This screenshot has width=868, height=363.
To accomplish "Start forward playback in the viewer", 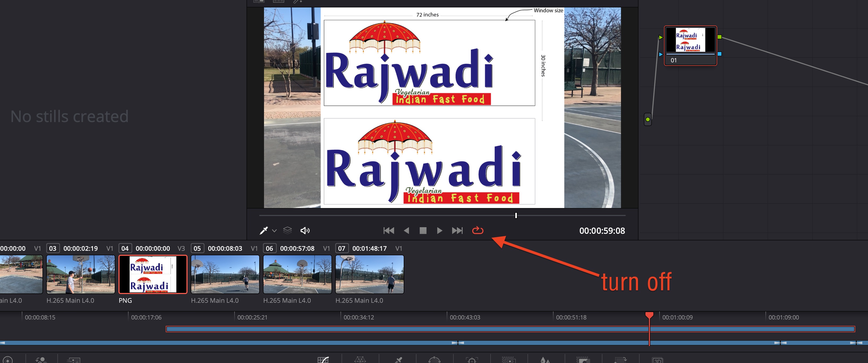I will 439,231.
